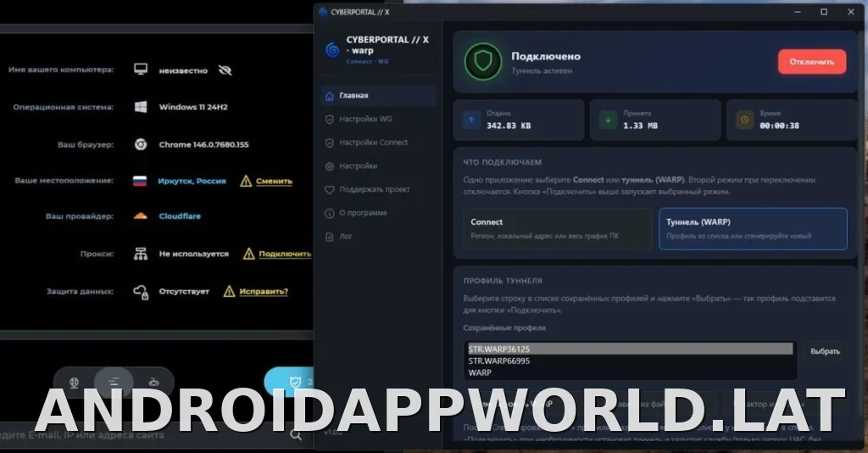The height and width of the screenshot is (453, 868).
Task: Click the Cloudflare cloud icon
Action: [x=141, y=216]
